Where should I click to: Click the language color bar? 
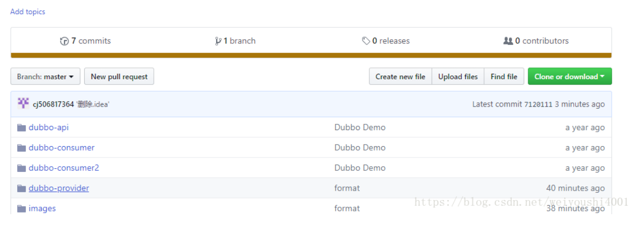click(x=311, y=55)
